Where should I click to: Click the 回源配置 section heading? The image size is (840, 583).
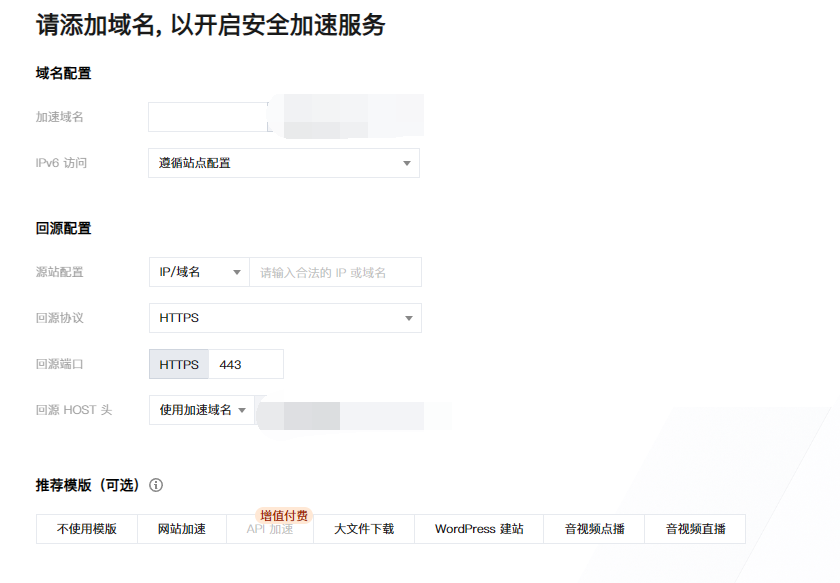click(63, 228)
